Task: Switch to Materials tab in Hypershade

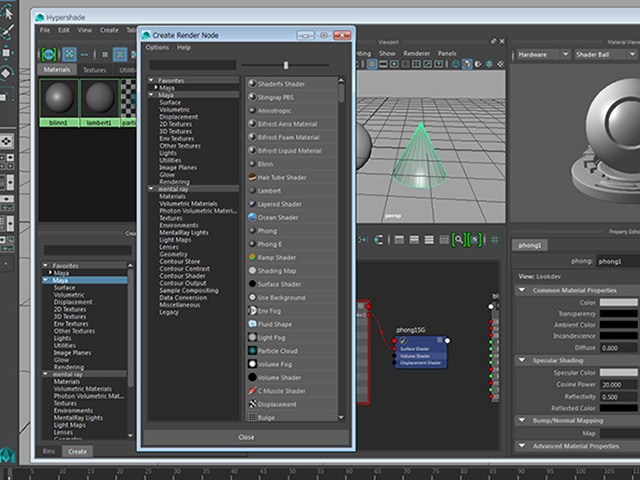Action: pos(57,69)
